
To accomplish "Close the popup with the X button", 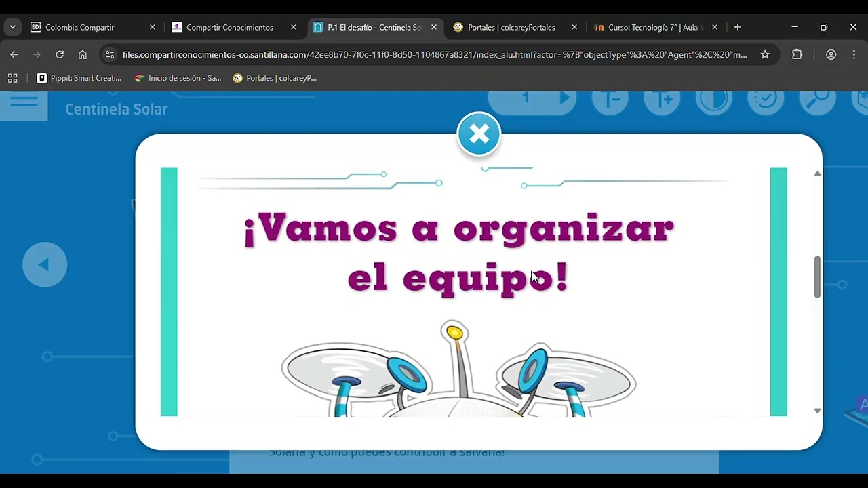I will (x=479, y=134).
